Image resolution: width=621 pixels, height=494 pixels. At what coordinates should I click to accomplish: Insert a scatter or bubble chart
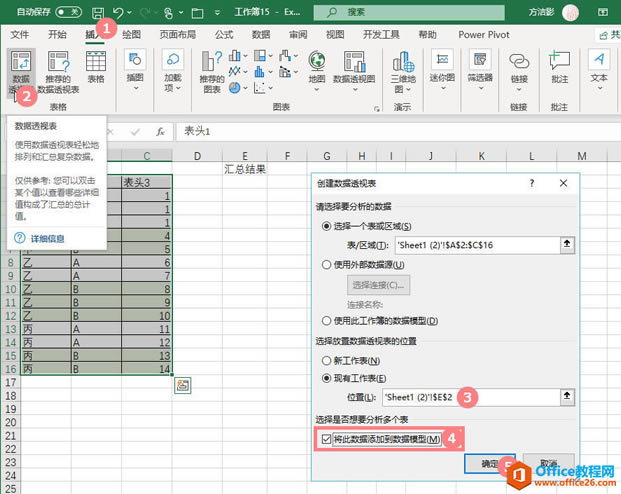tap(260, 88)
